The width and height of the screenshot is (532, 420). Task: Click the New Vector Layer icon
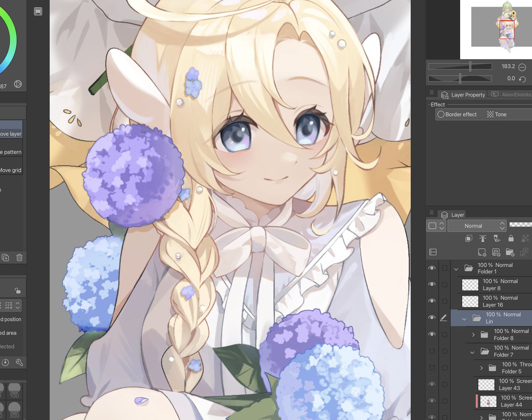point(496,252)
